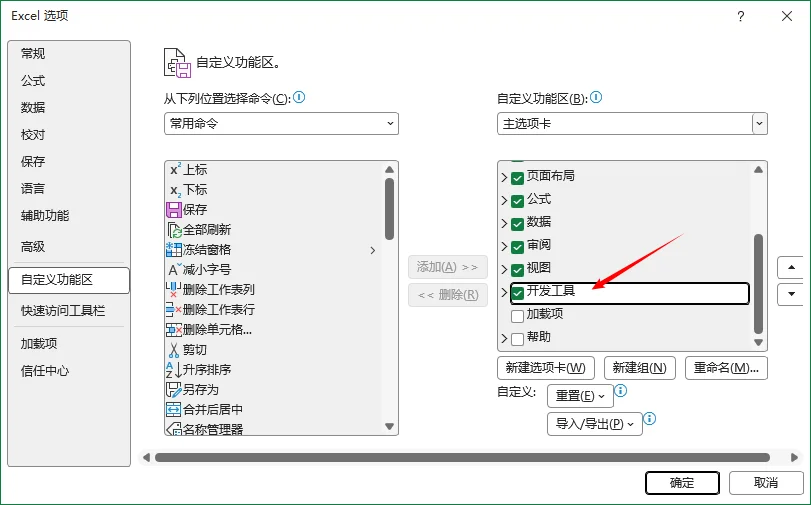Viewport: 811px width, 505px height.
Task: Open the 保存 options category in sidebar
Action: tap(69, 161)
